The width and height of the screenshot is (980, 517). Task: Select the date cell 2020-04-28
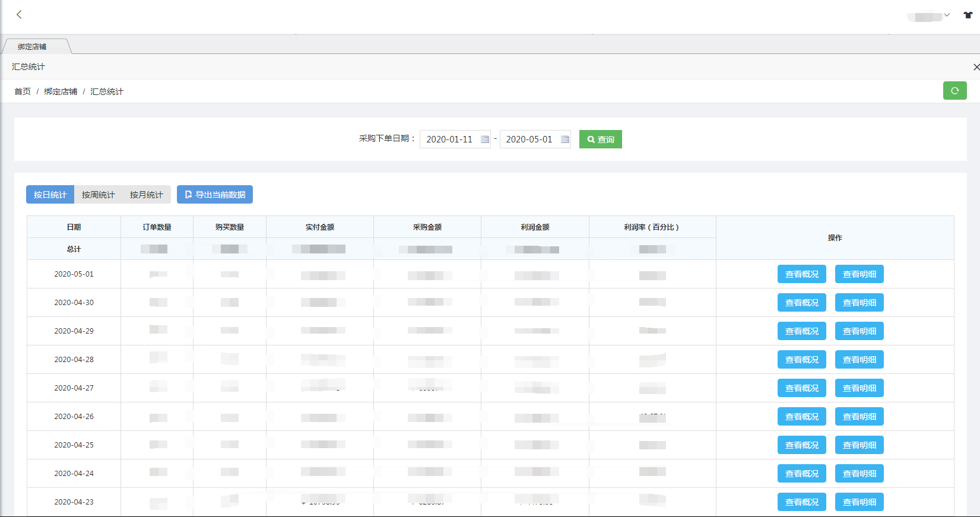tap(74, 360)
